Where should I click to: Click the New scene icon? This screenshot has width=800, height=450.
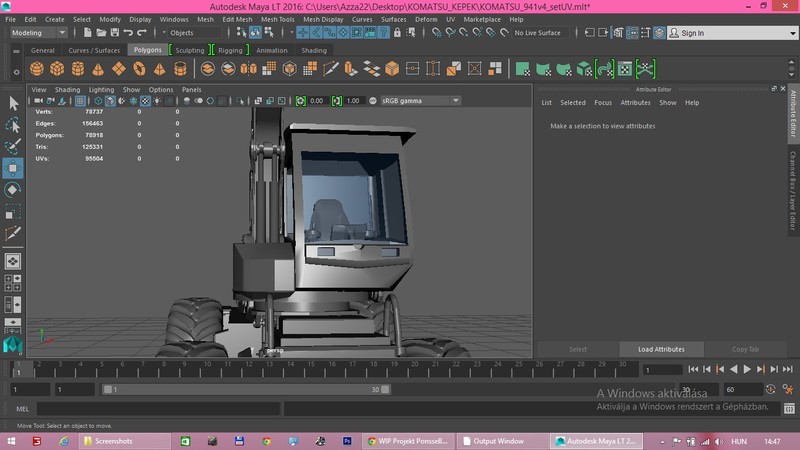click(x=88, y=33)
